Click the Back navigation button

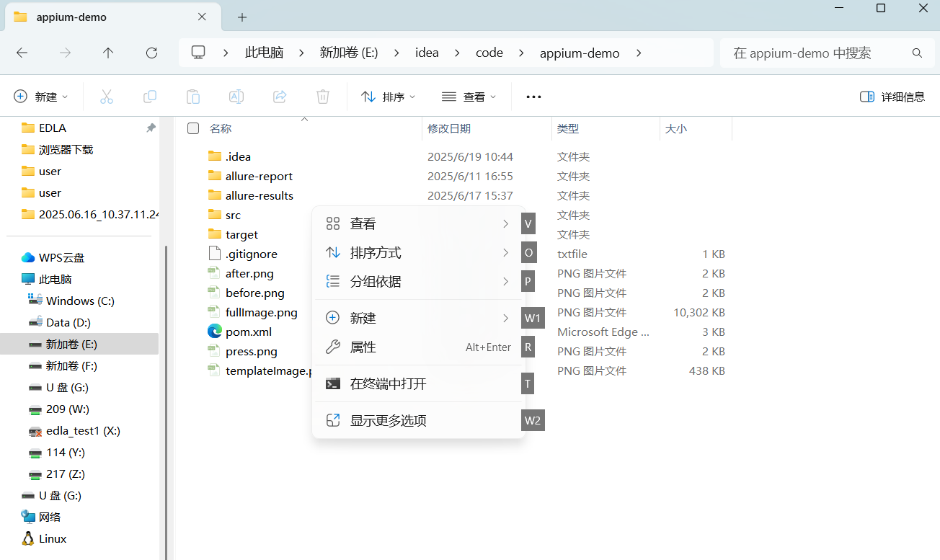(22, 53)
